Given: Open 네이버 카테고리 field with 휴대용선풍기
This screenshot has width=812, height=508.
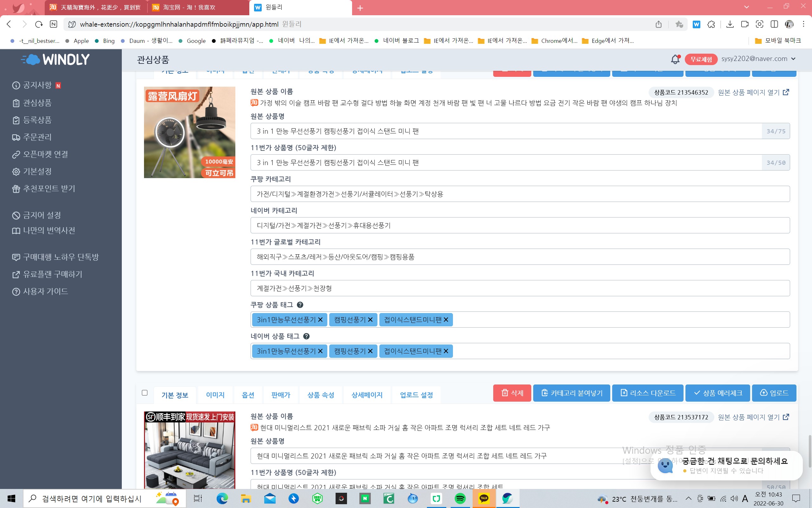Looking at the screenshot, I should [520, 225].
